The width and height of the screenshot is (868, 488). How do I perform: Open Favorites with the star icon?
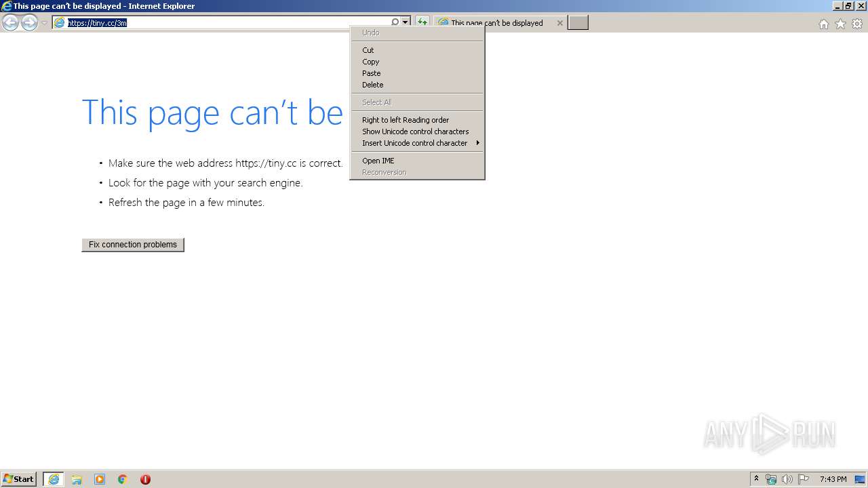(840, 24)
